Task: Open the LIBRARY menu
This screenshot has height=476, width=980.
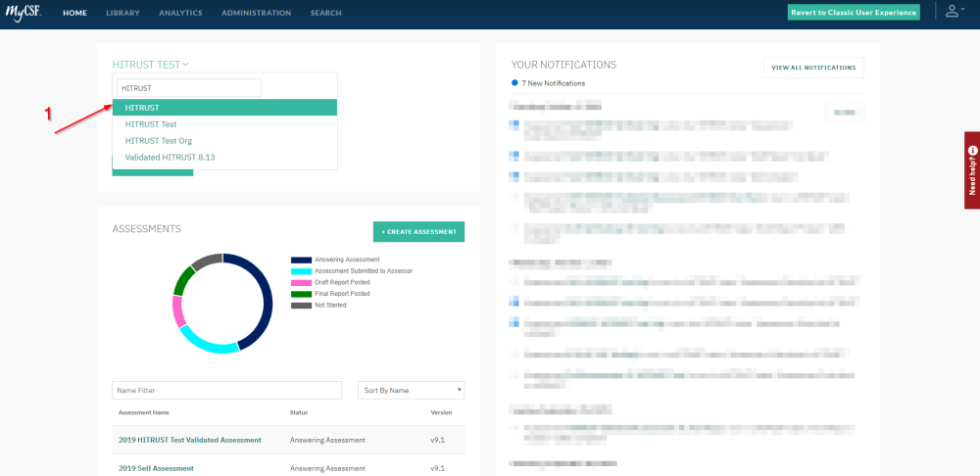Action: 123,13
